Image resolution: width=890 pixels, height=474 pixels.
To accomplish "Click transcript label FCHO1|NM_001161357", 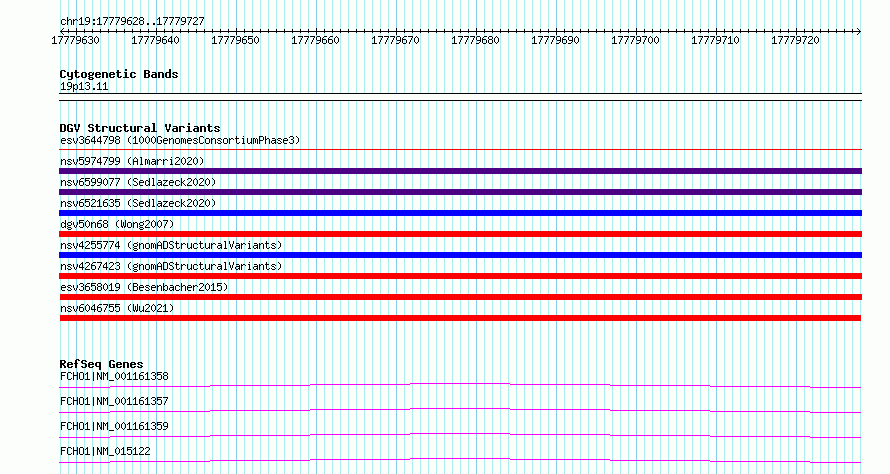I will click(x=114, y=401).
